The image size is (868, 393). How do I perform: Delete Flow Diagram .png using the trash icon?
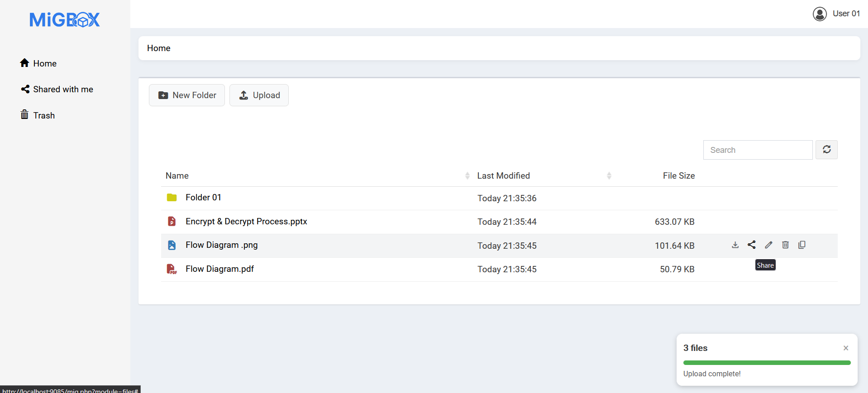coord(785,245)
